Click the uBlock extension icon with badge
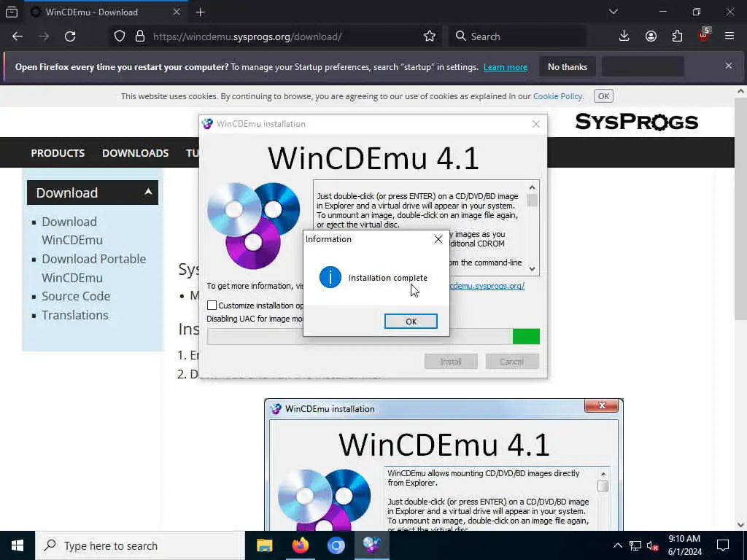747x560 pixels. coord(704,35)
